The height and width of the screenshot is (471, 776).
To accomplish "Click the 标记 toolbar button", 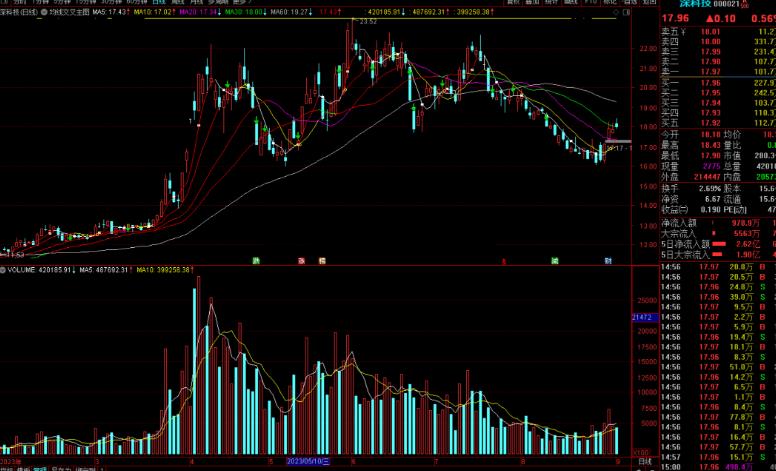I will (x=610, y=2).
